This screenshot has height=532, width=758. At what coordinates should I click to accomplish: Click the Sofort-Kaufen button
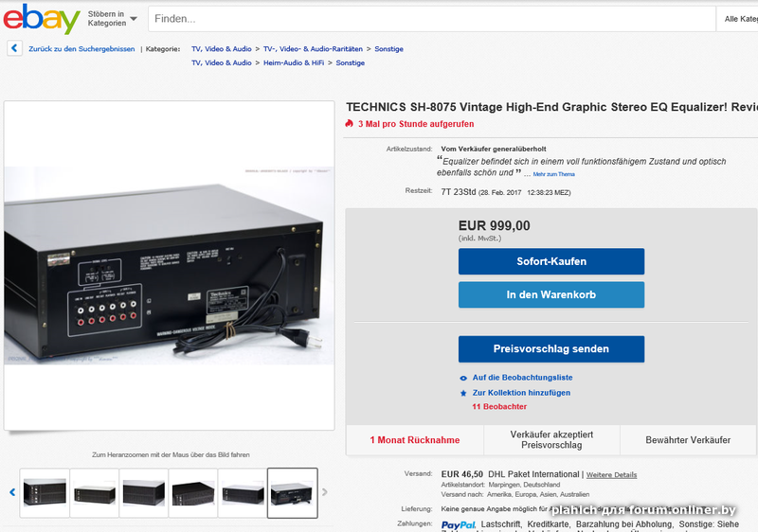[x=551, y=261]
